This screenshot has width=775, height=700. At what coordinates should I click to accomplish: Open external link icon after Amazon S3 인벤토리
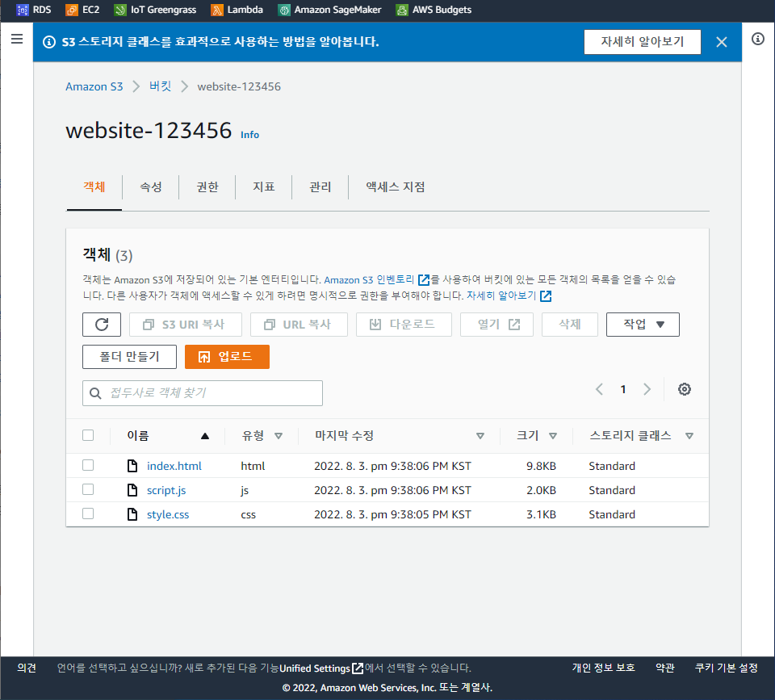coord(424,280)
